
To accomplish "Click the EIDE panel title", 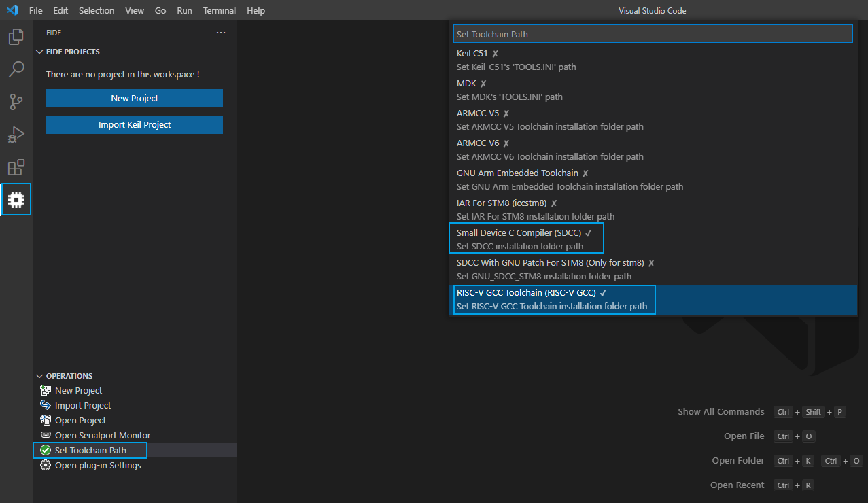I will pyautogui.click(x=54, y=33).
